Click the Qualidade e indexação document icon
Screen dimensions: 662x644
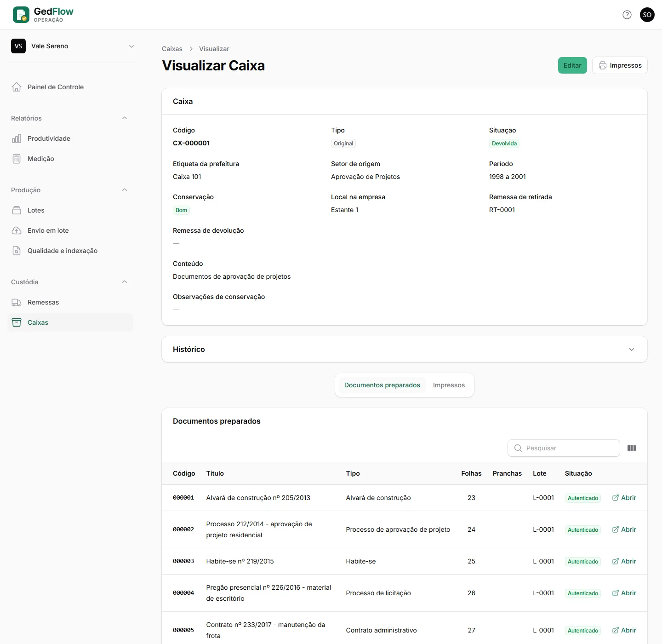(x=17, y=251)
